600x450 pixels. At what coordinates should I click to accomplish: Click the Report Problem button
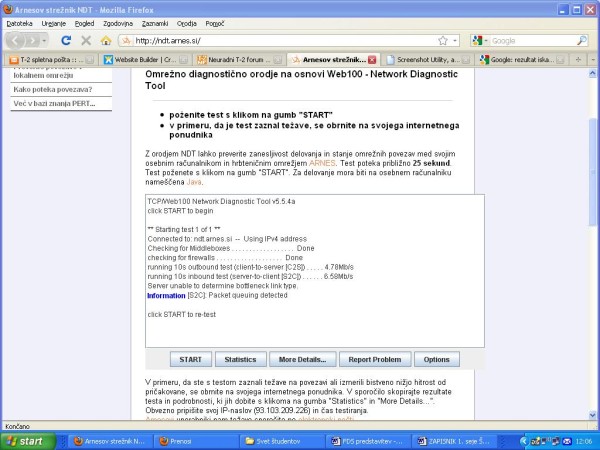pos(375,359)
